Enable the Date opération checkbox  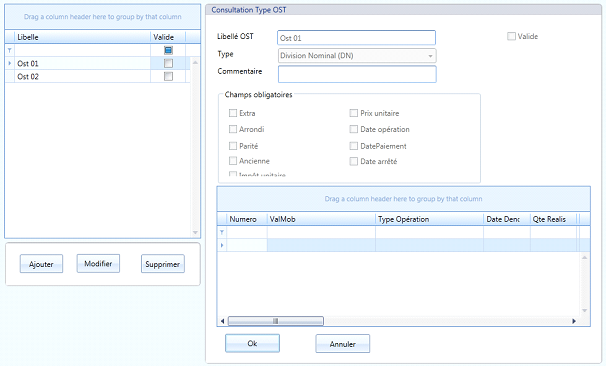click(x=353, y=129)
